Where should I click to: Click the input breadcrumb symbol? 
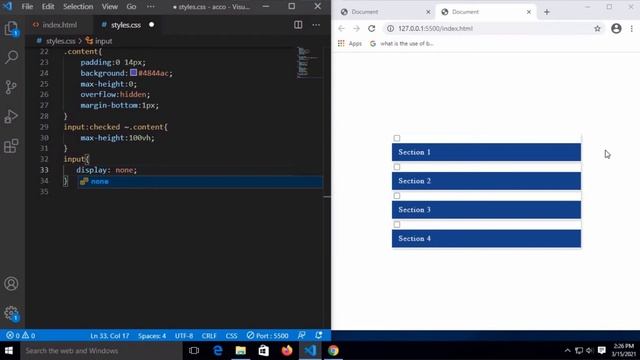click(x=98, y=41)
